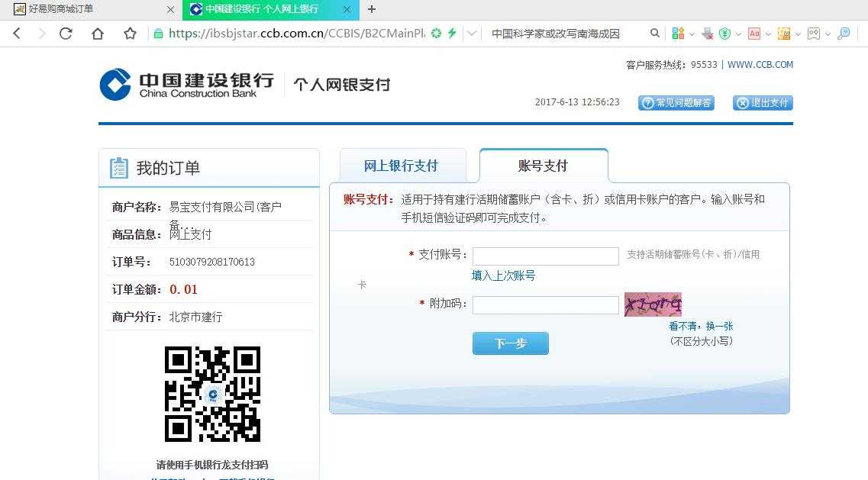Click the browser address URL field

point(297,34)
